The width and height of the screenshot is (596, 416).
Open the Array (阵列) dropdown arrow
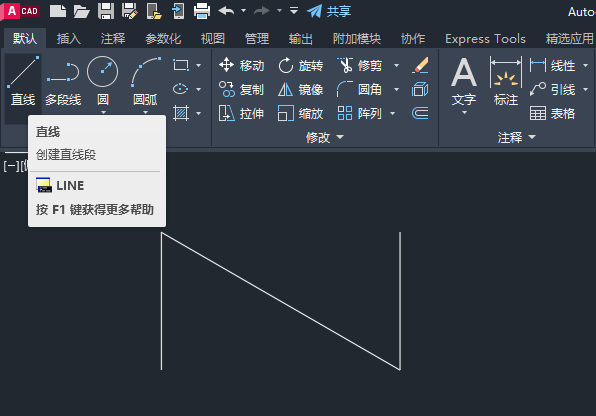(392, 113)
